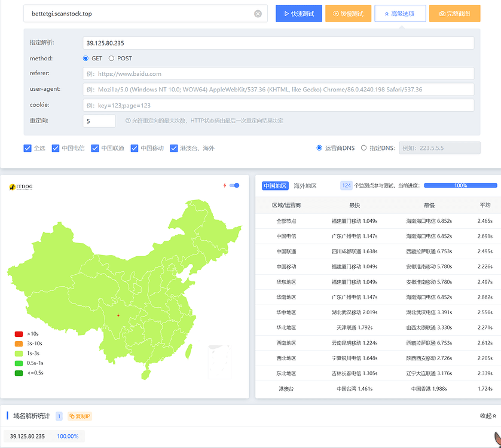Image resolution: width=501 pixels, height=448 pixels.
Task: Switch to the 中国地区 tab
Action: (275, 186)
